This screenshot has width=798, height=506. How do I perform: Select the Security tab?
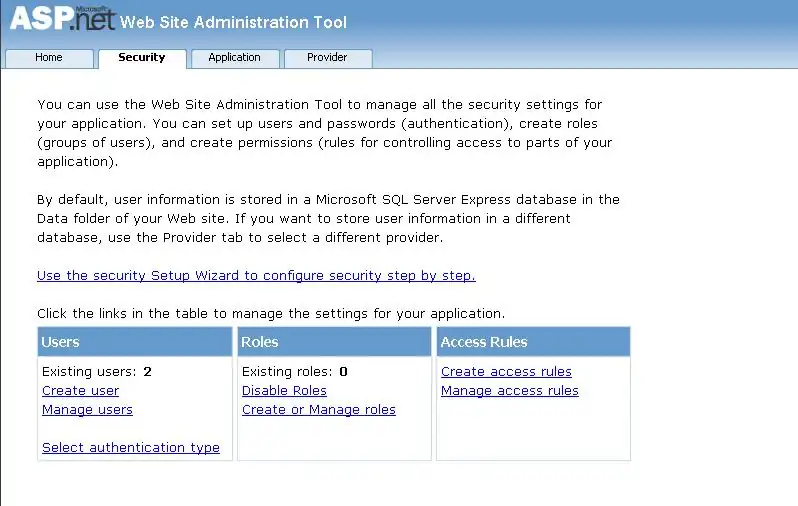142,58
